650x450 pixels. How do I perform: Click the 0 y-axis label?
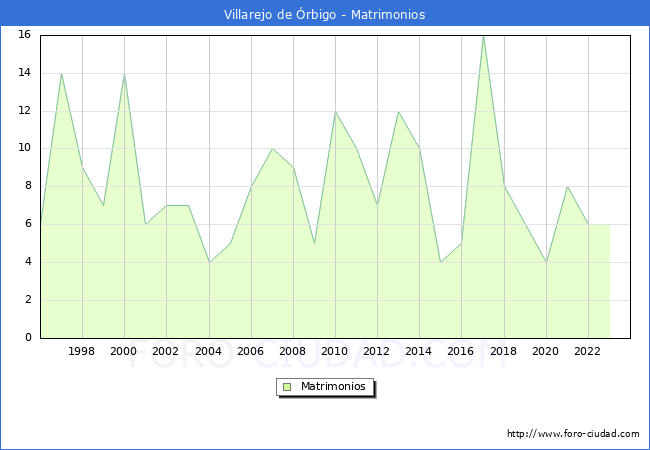click(x=28, y=338)
